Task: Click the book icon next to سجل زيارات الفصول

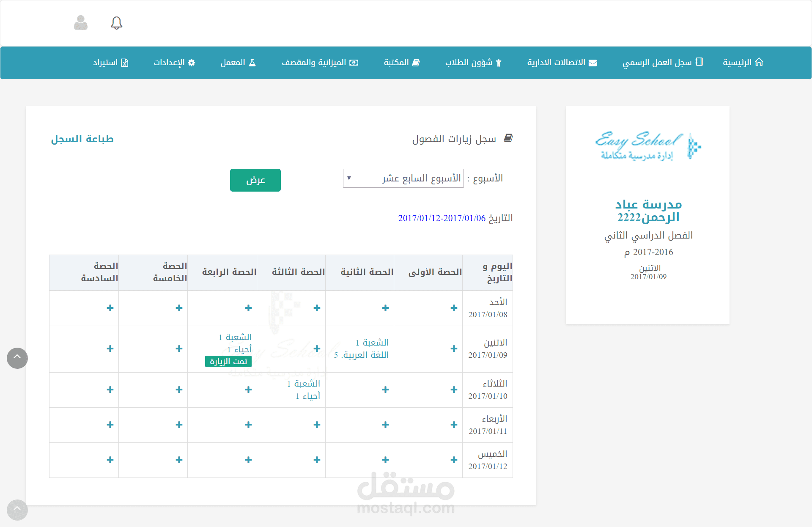Action: click(x=509, y=138)
